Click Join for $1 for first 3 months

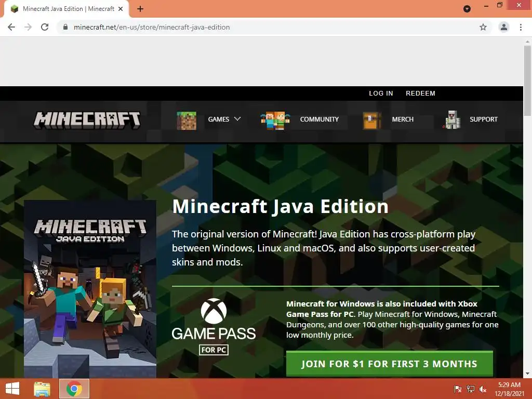(x=390, y=364)
